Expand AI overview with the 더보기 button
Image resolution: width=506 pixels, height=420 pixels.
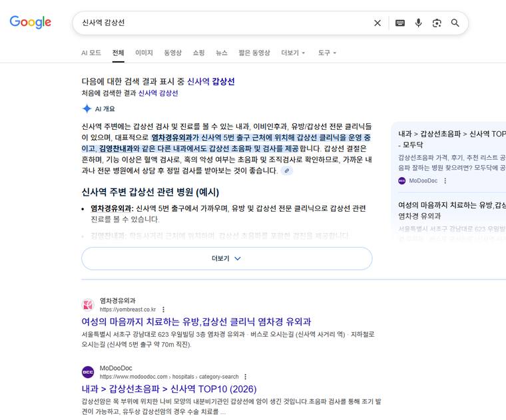226,258
